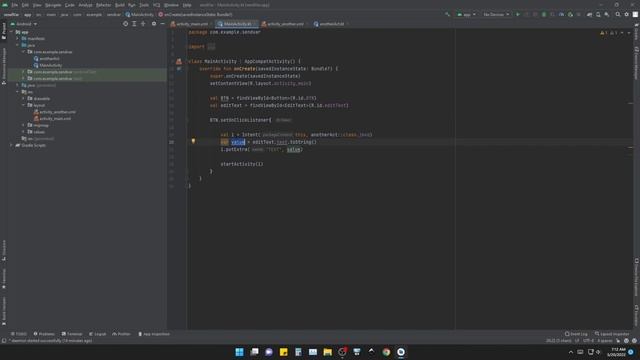
Task: Click the Make Project hammer icon
Action: point(447,15)
